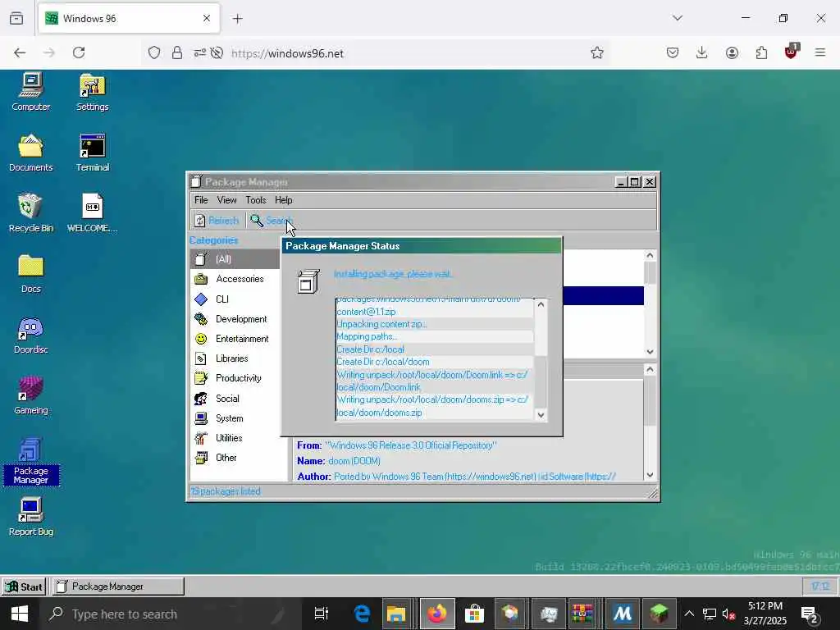The width and height of the screenshot is (840, 630).
Task: Click the Windows taskbar search box
Action: click(171, 614)
